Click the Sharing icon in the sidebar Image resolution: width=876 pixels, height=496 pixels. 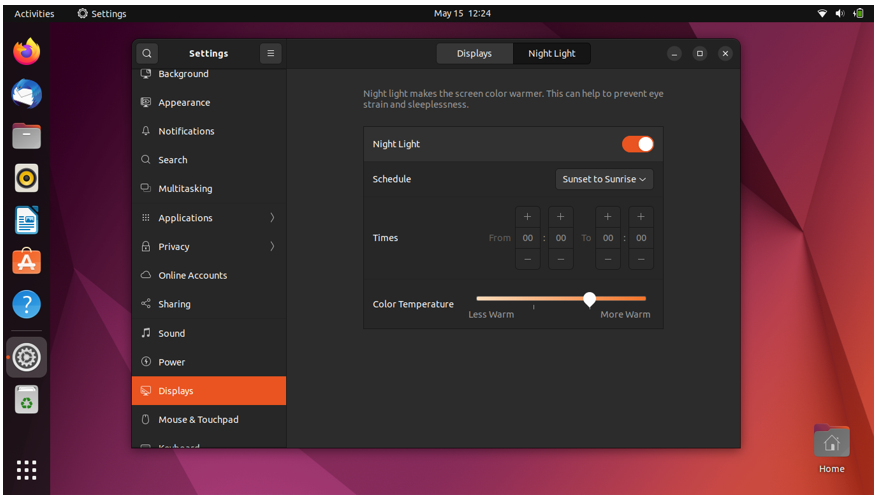pyautogui.click(x=146, y=304)
